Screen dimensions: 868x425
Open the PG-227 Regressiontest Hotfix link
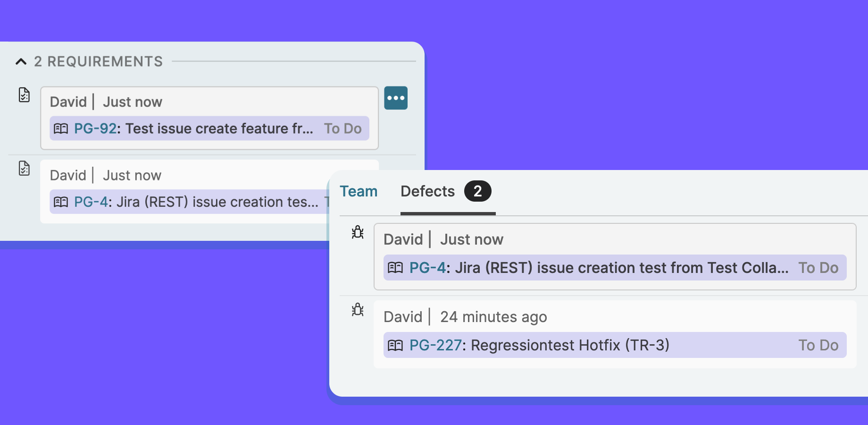click(x=435, y=346)
